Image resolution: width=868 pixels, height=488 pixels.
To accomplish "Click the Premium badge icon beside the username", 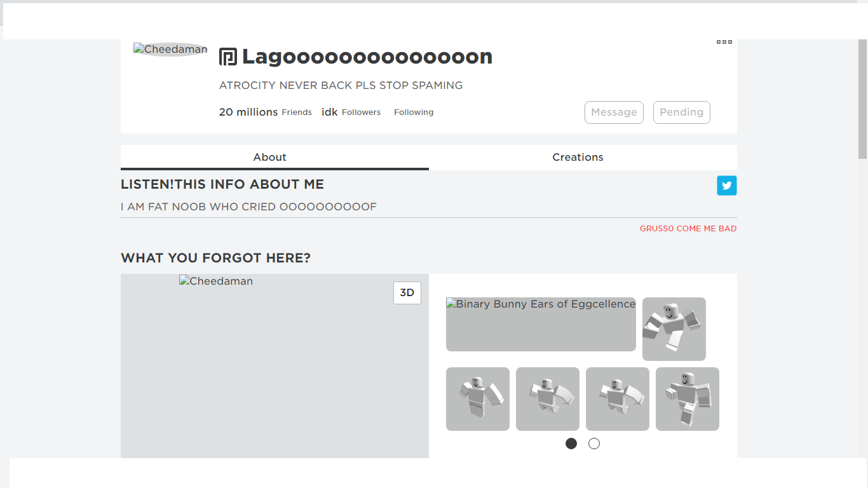I will [228, 57].
